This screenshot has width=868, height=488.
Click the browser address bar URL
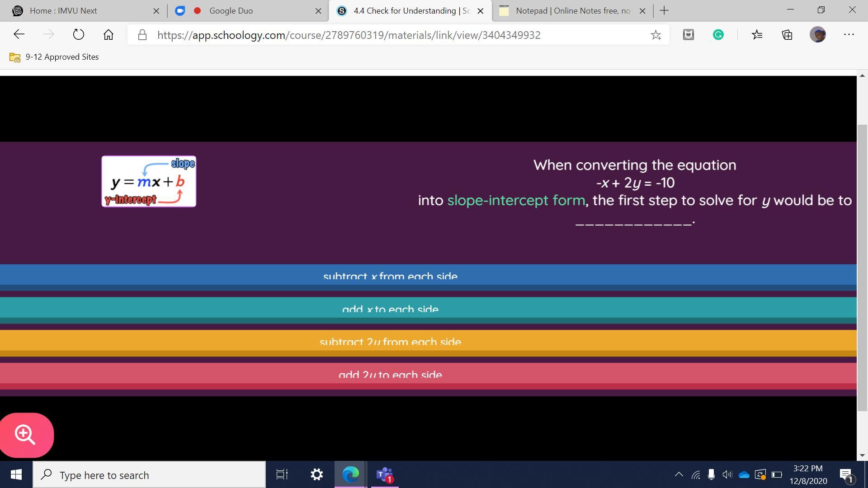click(x=348, y=35)
